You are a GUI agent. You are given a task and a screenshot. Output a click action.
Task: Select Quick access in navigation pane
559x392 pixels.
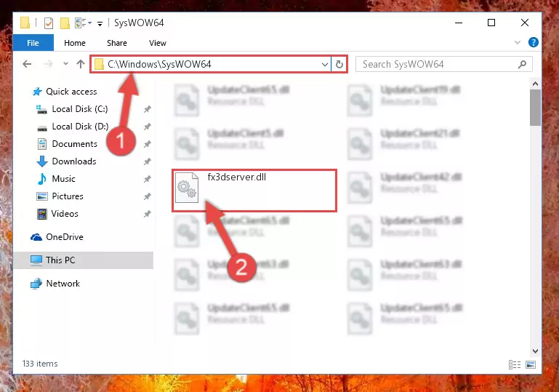(65, 92)
